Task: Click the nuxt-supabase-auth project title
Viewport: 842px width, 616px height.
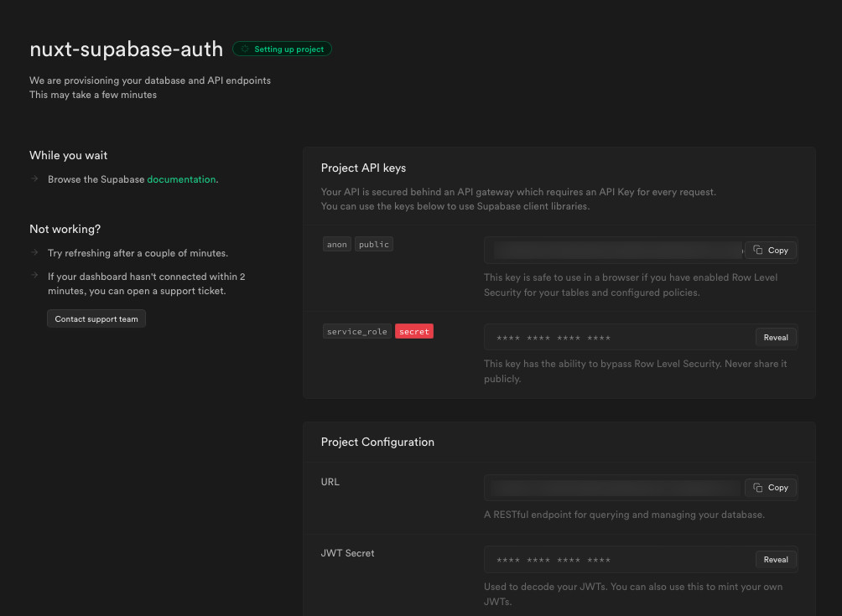Action: point(126,49)
